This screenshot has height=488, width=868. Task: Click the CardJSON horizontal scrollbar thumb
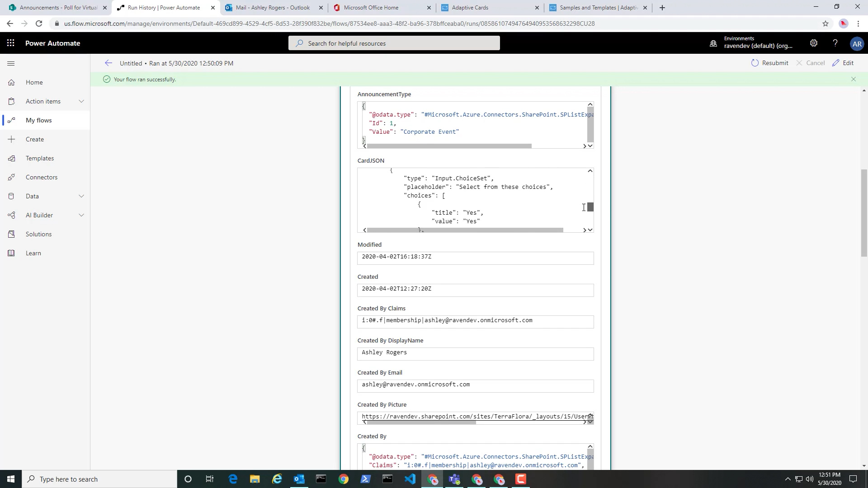coord(465,230)
